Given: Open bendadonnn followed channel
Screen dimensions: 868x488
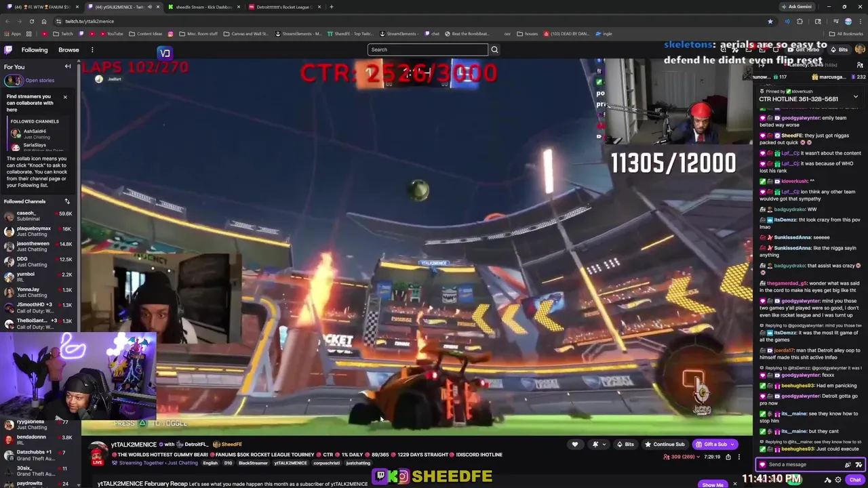Looking at the screenshot, I should [38, 440].
